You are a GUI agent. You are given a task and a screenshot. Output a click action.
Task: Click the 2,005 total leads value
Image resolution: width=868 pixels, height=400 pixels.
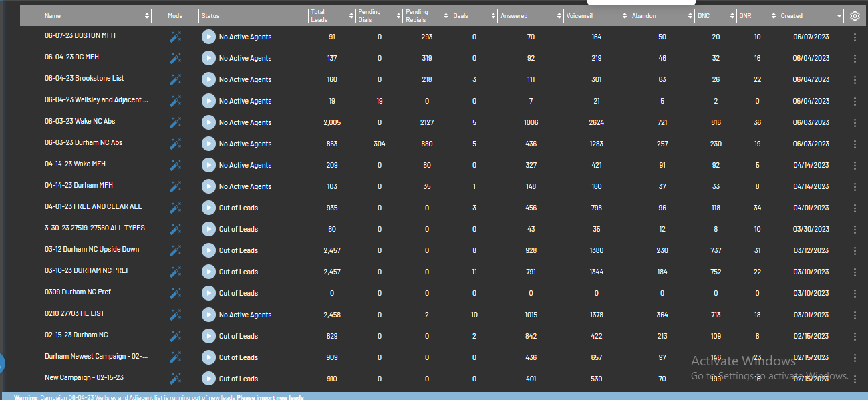pos(332,122)
